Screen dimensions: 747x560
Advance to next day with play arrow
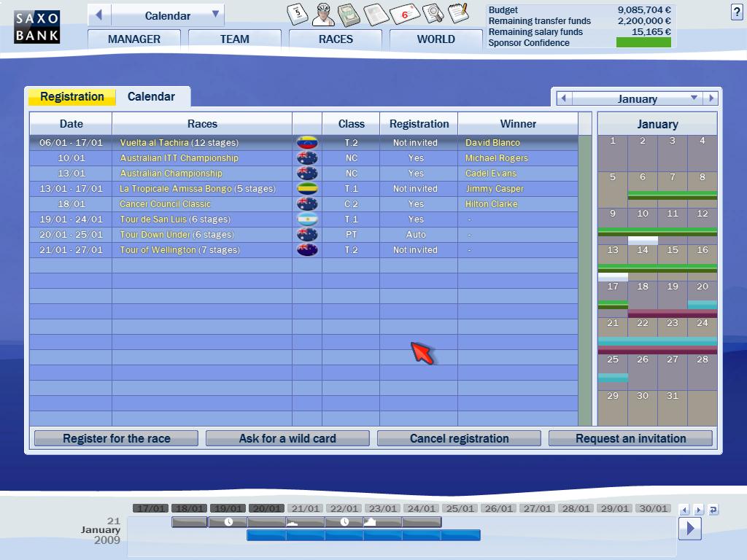(689, 528)
